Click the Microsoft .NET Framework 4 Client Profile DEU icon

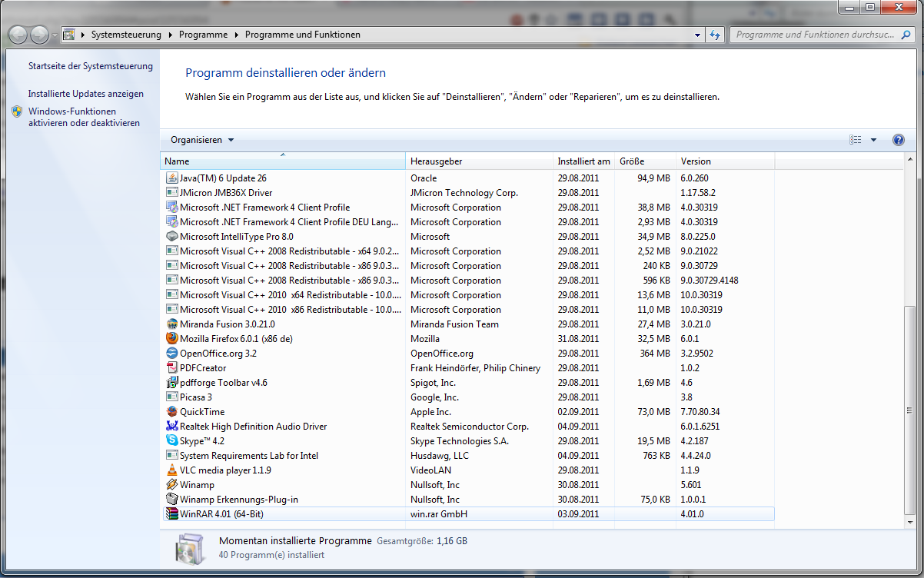[172, 221]
